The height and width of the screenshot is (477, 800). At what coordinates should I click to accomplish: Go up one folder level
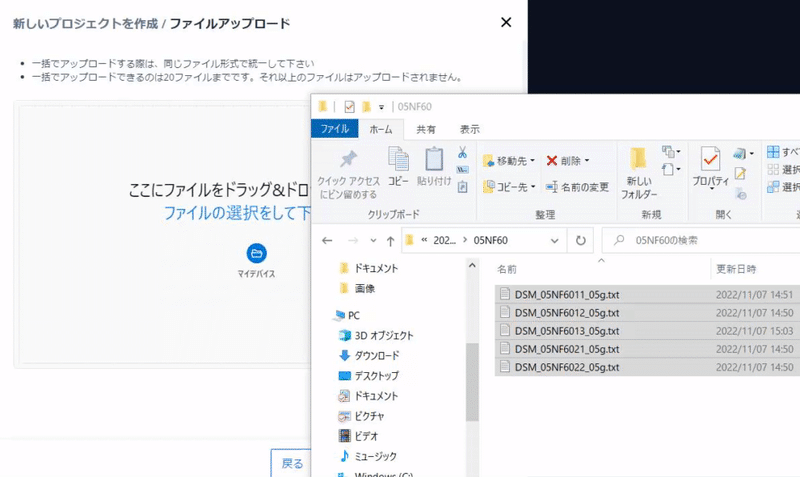390,241
